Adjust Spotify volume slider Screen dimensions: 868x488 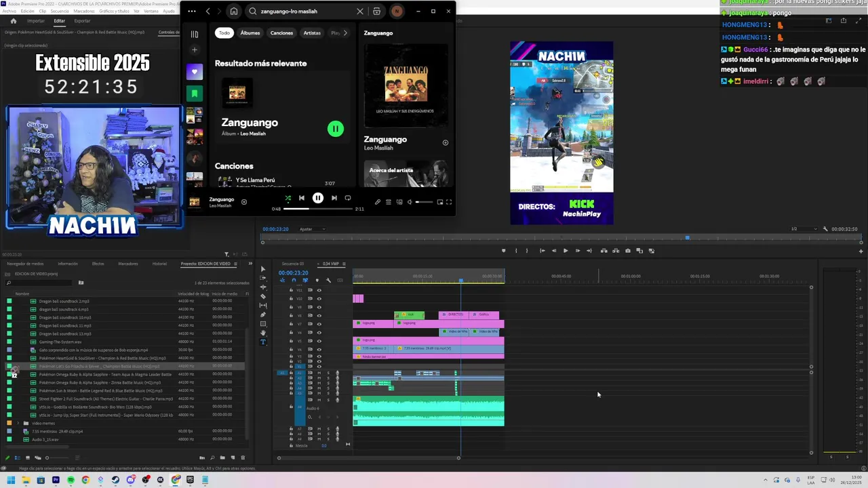[422, 202]
